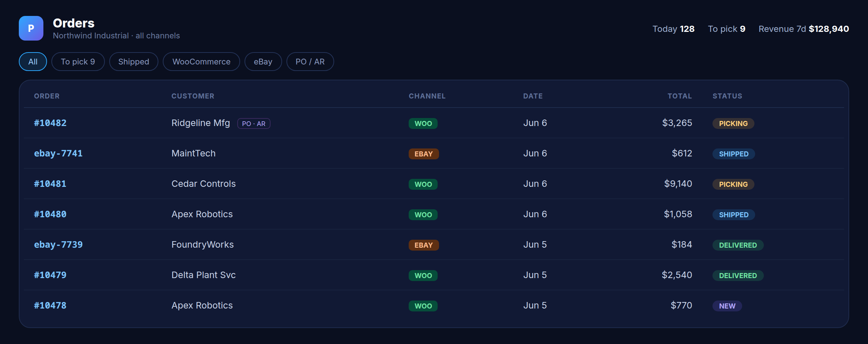This screenshot has width=868, height=344.
Task: Click the Jun 6 date of order #10482
Action: [x=535, y=123]
